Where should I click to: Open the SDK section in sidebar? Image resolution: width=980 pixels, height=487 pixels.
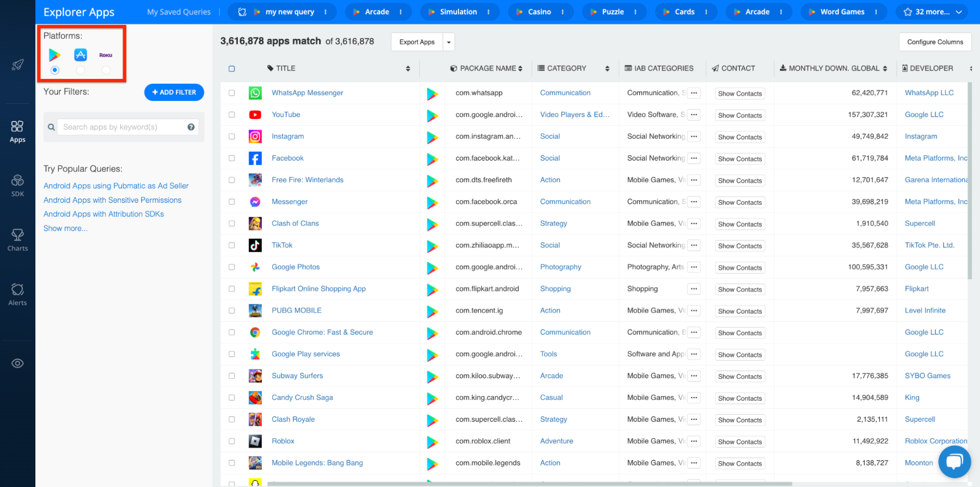point(18,186)
